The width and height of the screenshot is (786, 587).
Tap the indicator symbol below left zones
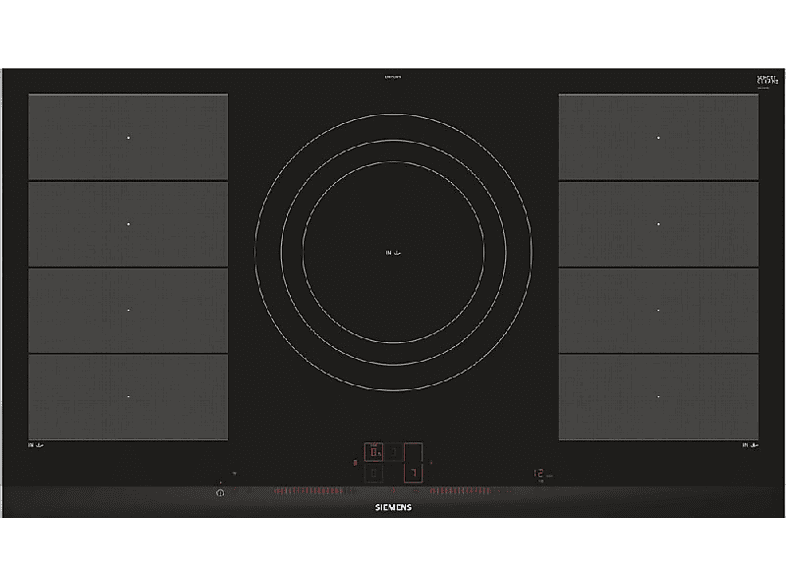(37, 445)
